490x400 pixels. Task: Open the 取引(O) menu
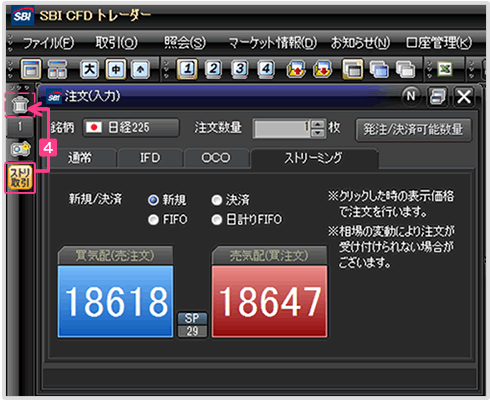pyautogui.click(x=116, y=43)
